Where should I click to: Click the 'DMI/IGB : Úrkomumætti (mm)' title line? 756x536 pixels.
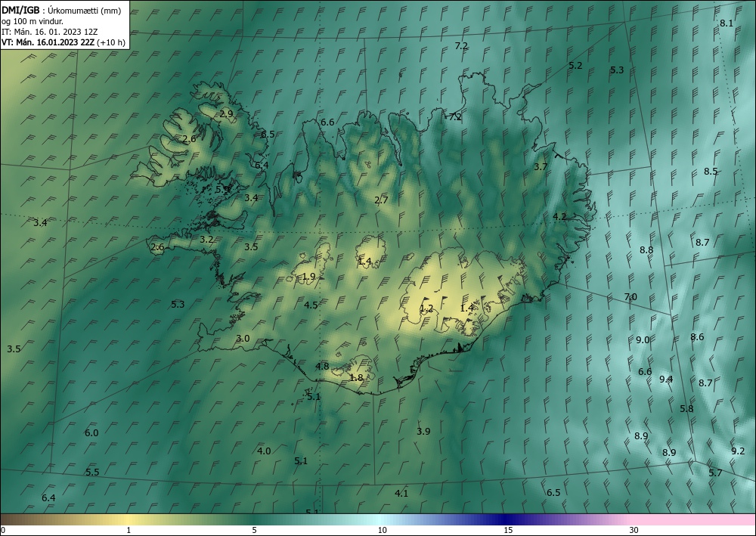[61, 11]
